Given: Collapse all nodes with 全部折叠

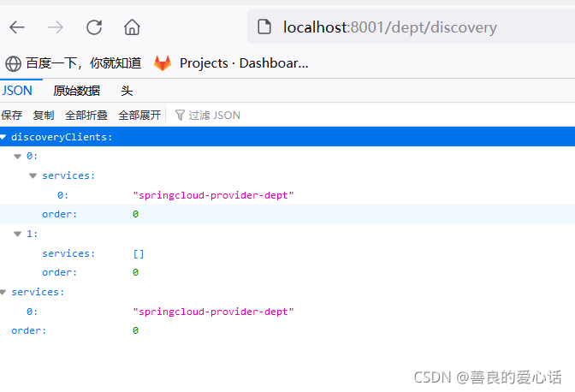Looking at the screenshot, I should [x=86, y=116].
